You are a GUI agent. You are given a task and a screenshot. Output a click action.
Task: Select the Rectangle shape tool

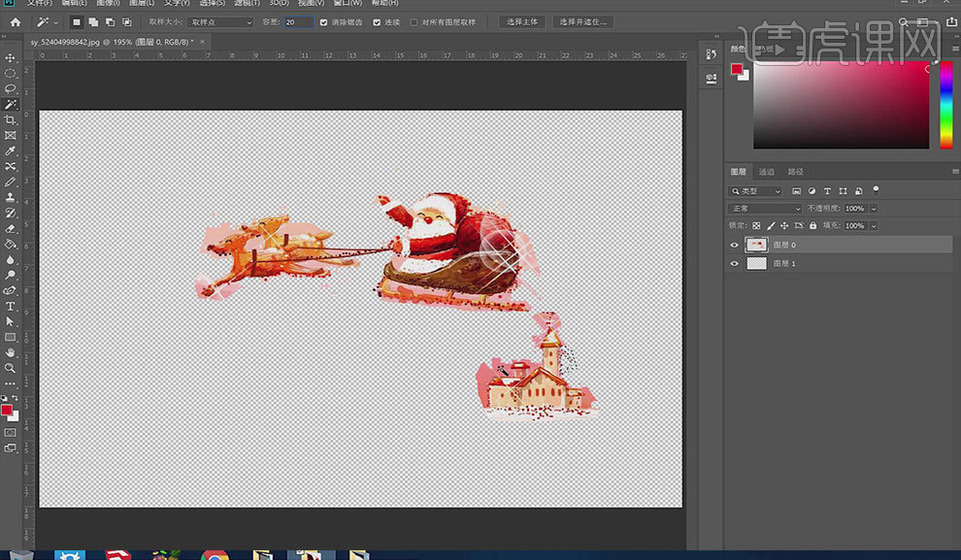11,337
